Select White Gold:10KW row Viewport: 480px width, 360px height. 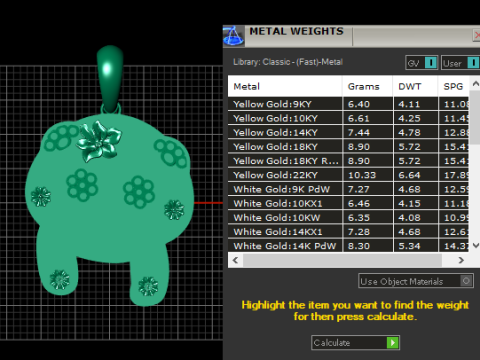pos(348,217)
